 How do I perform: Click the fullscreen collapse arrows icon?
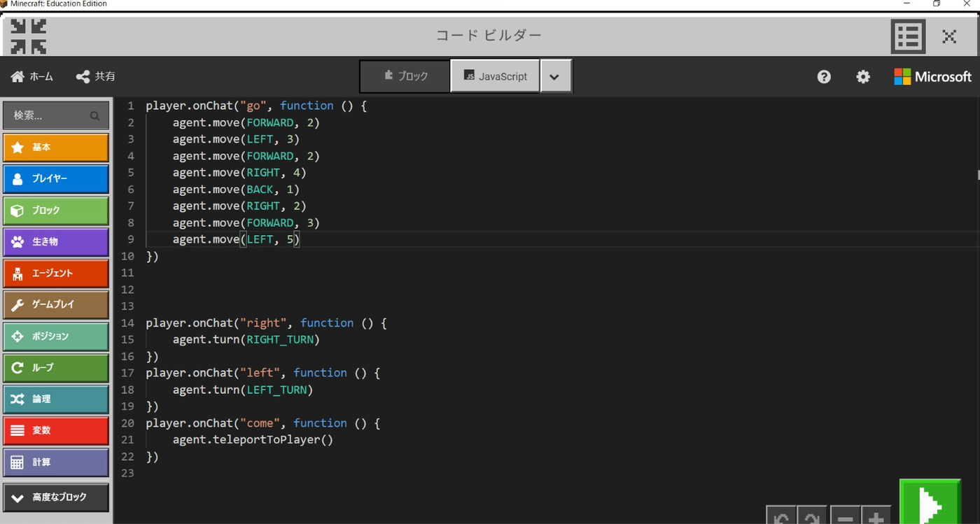click(x=29, y=36)
